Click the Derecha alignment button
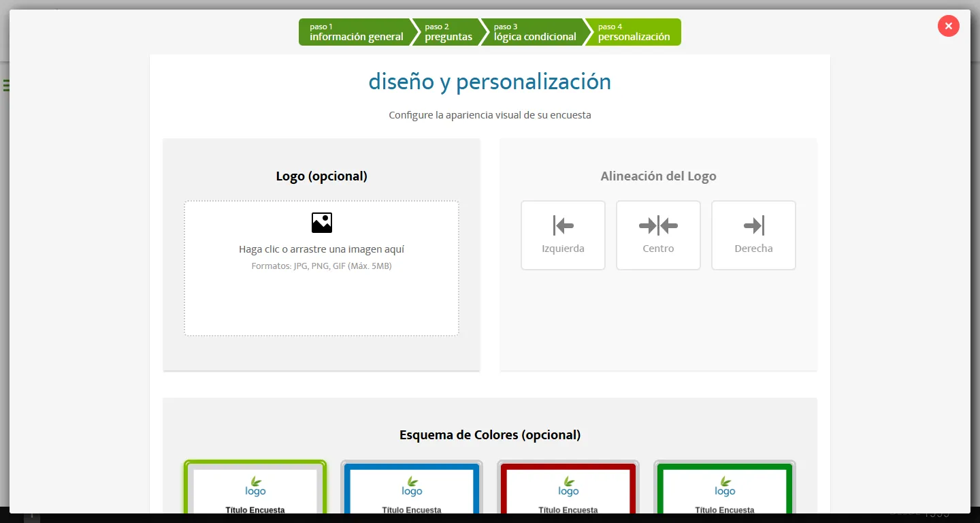980x523 pixels. pos(753,235)
